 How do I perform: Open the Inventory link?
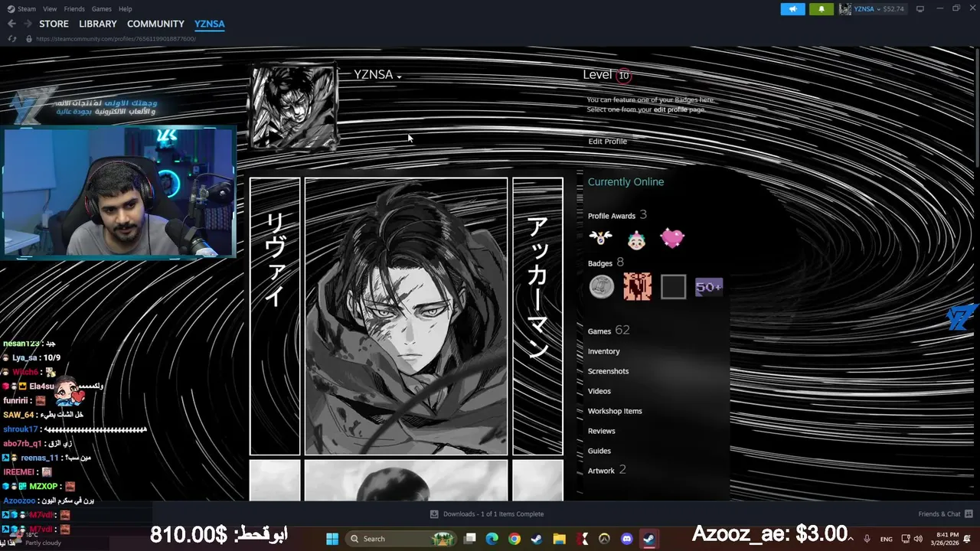click(604, 351)
